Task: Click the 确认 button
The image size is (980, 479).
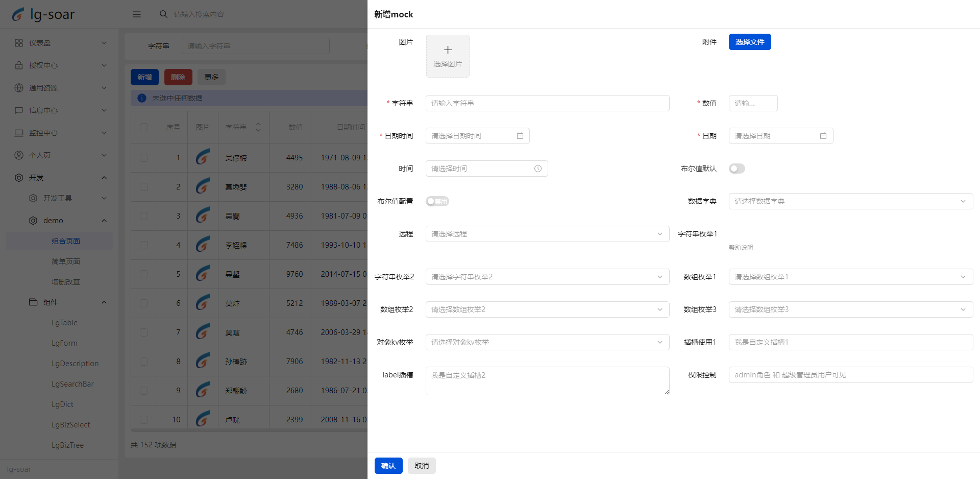Action: [388, 466]
